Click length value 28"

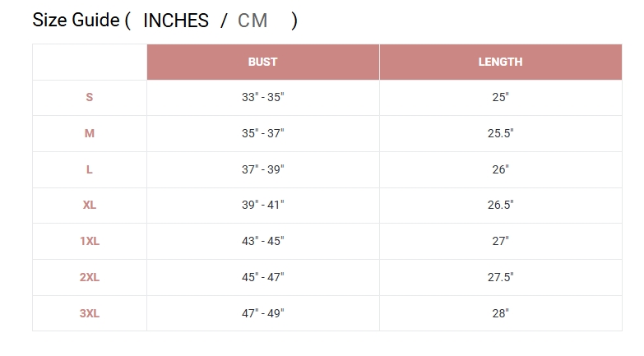(x=501, y=313)
